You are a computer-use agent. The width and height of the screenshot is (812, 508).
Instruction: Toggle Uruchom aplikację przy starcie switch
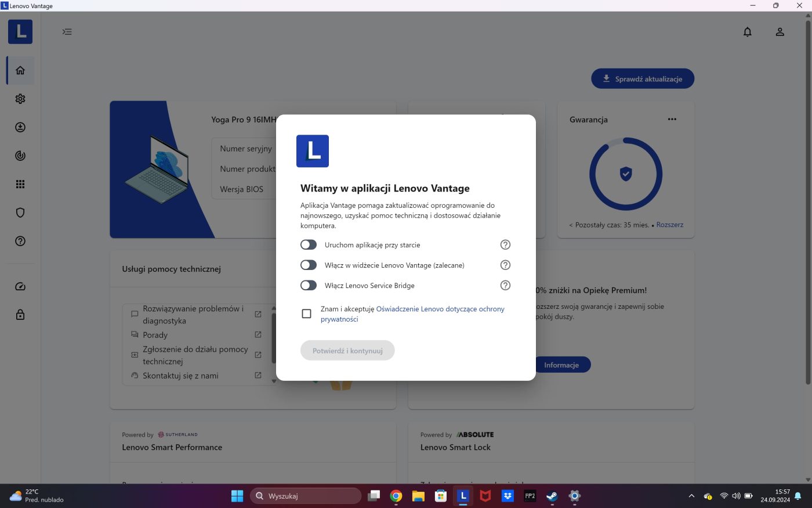(x=309, y=245)
